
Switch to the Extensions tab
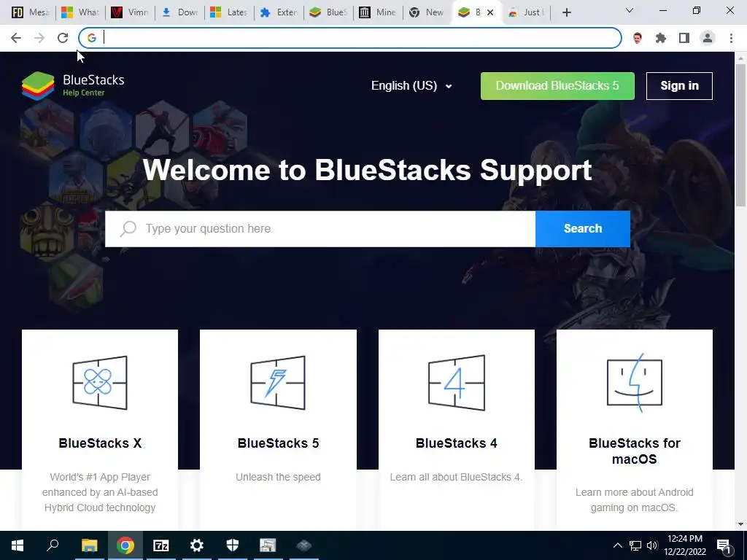click(279, 13)
